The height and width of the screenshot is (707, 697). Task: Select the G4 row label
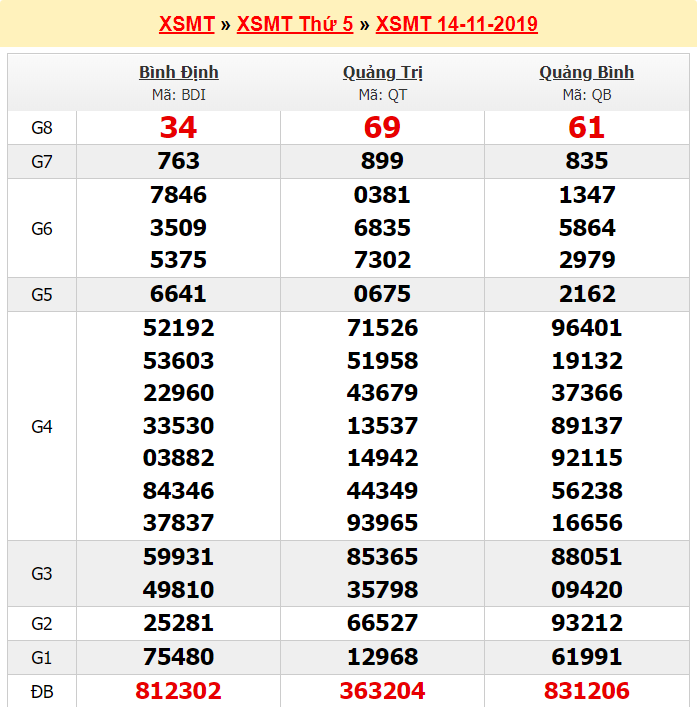[41, 427]
